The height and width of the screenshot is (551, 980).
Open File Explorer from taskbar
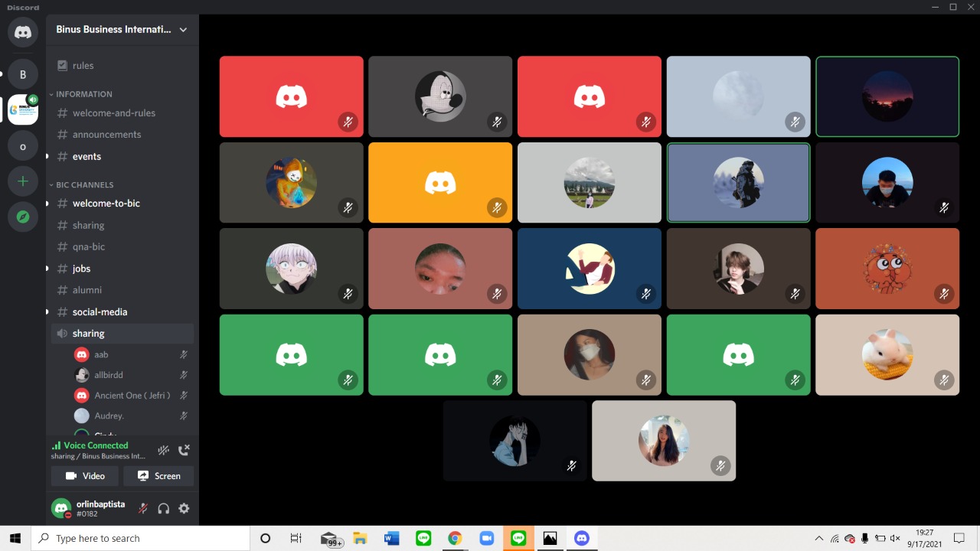click(x=360, y=539)
